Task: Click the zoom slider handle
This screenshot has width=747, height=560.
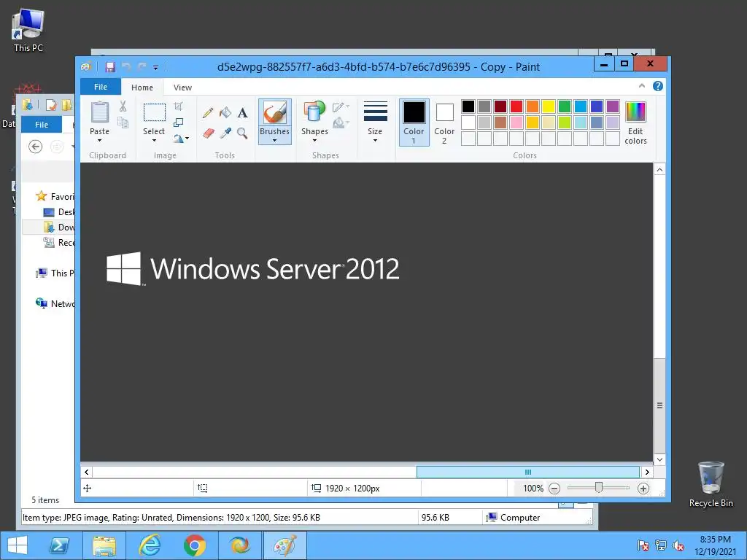Action: tap(599, 488)
